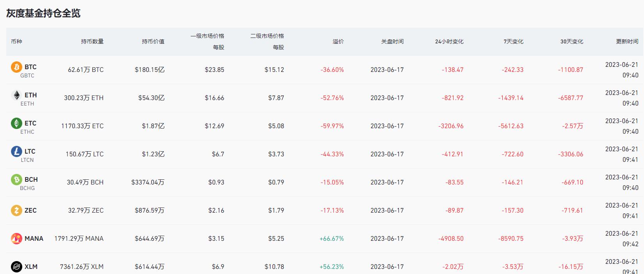Click the 灰度基金持仓全览 page title

coord(43,13)
